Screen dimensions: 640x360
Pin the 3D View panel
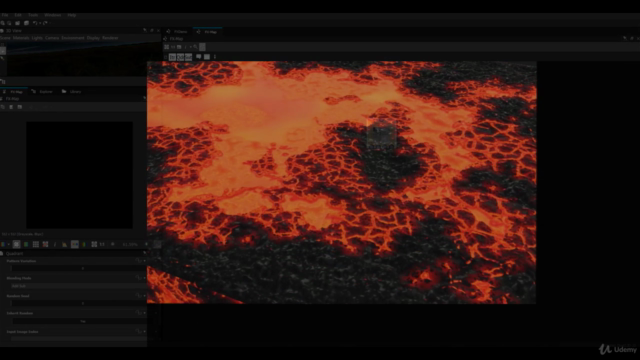click(x=145, y=31)
